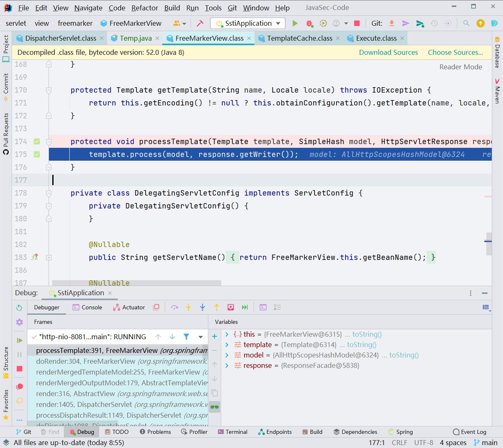This screenshot has height=448, width=503.
Task: Expand the model variable in Variables panel
Action: [227, 355]
